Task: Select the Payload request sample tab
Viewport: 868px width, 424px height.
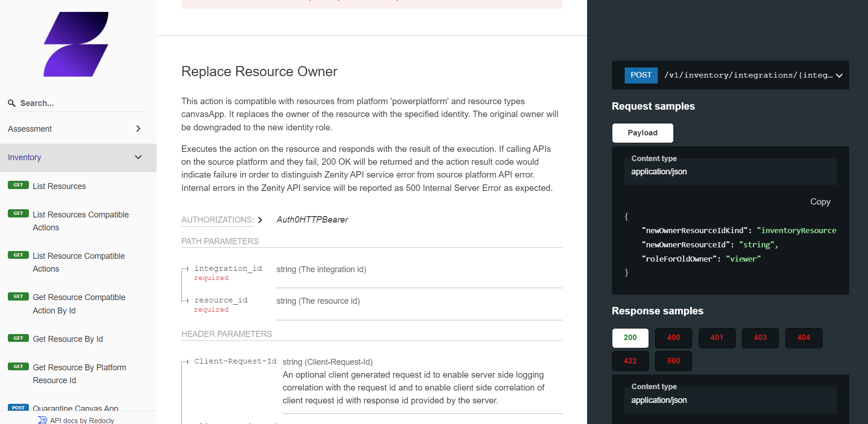Action: [x=642, y=133]
